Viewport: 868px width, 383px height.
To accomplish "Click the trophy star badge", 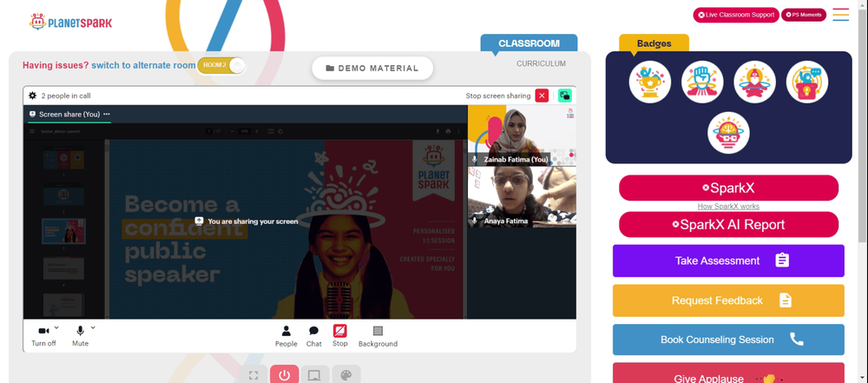I will (x=650, y=82).
